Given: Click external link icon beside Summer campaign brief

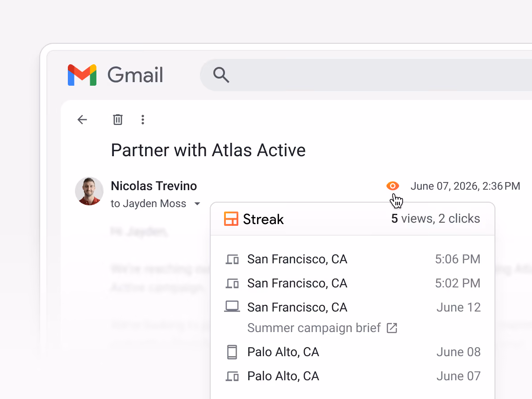Looking at the screenshot, I should point(392,328).
